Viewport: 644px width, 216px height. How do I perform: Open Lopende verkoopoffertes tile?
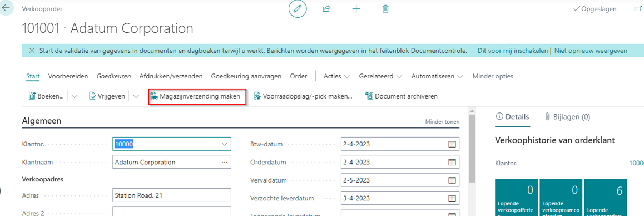(517, 198)
